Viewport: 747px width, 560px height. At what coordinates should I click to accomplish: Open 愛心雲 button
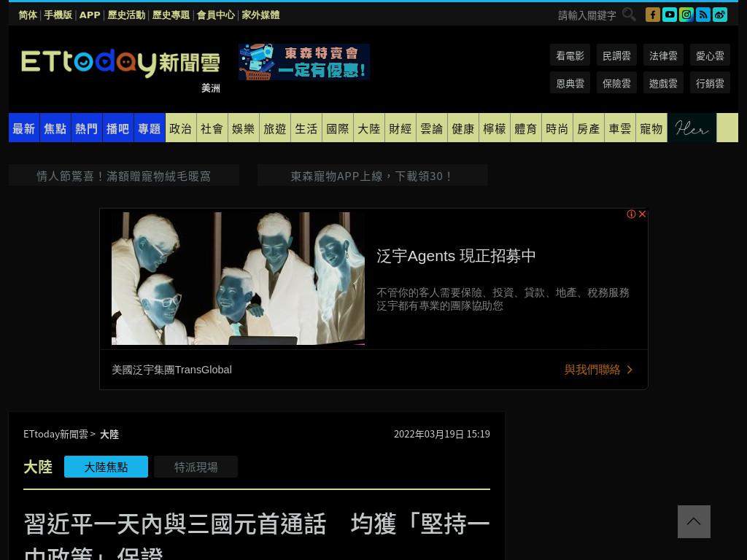(710, 55)
